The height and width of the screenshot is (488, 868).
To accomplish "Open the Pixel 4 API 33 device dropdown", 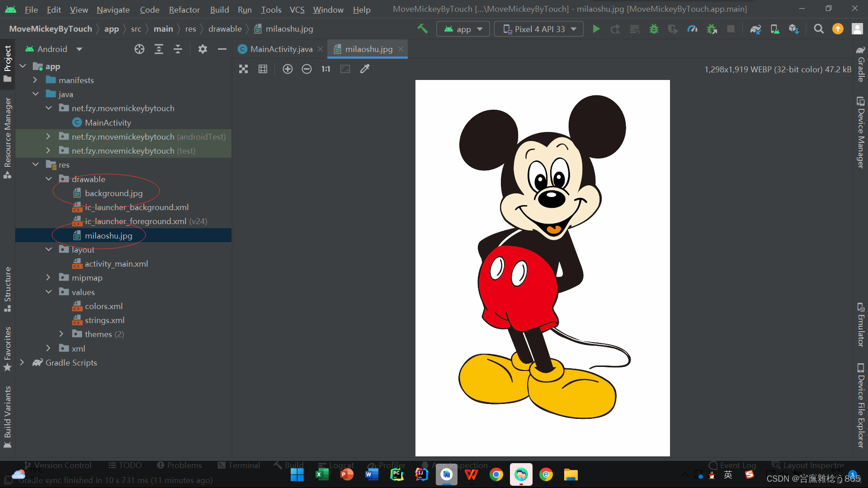I will pyautogui.click(x=539, y=29).
